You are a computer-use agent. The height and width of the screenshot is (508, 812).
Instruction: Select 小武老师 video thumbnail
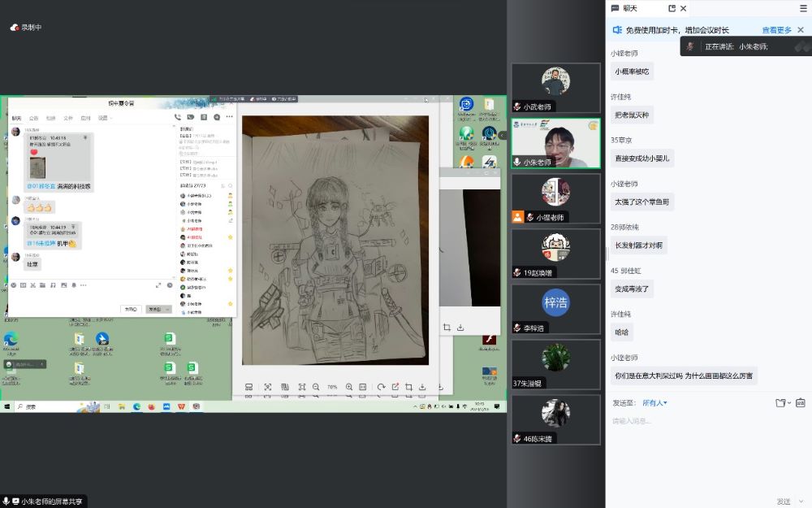(555, 89)
